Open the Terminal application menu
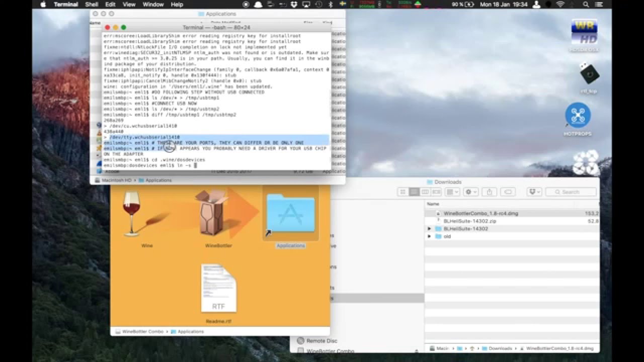The width and height of the screenshot is (644, 362). pyautogui.click(x=66, y=5)
